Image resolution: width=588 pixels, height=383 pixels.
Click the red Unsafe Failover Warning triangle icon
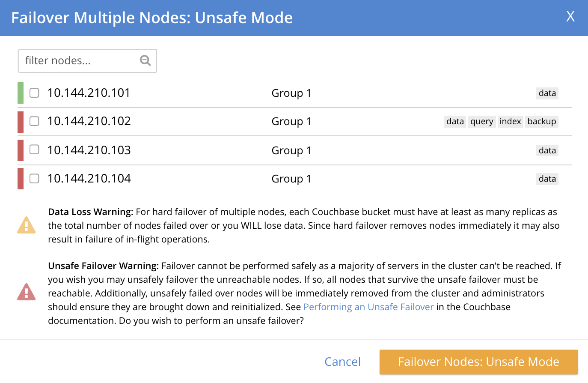point(27,292)
